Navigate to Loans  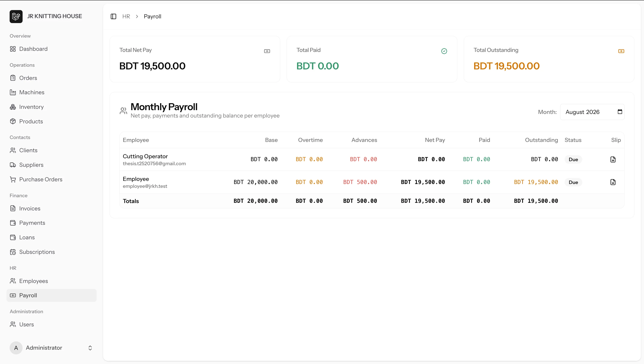pyautogui.click(x=51, y=237)
